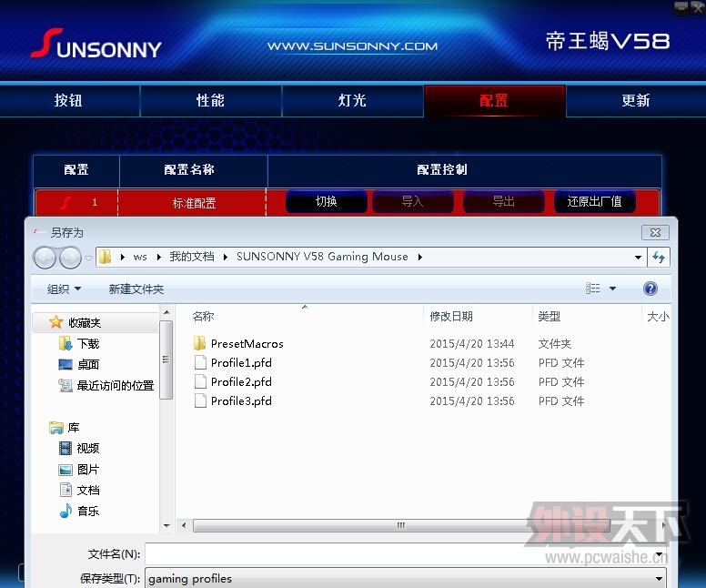Click the Profile1.pfd file icon

[200, 362]
